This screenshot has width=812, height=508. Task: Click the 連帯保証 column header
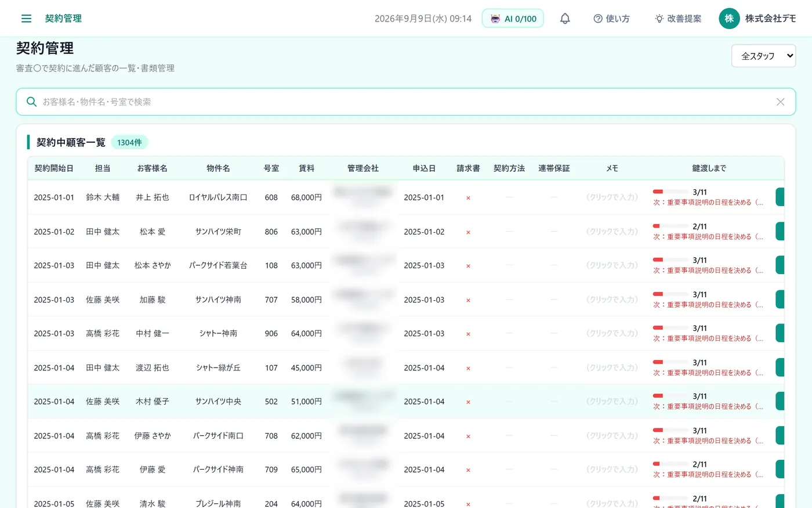(x=554, y=168)
